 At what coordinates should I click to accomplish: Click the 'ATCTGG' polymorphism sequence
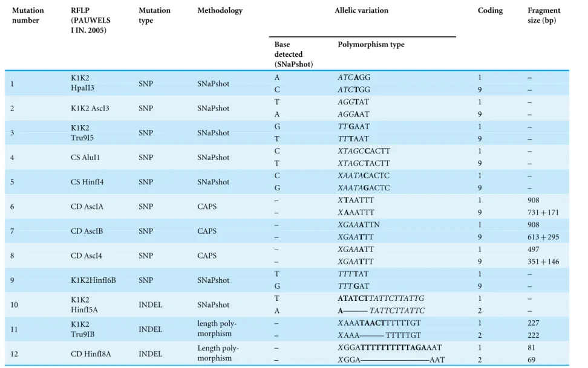(354, 89)
